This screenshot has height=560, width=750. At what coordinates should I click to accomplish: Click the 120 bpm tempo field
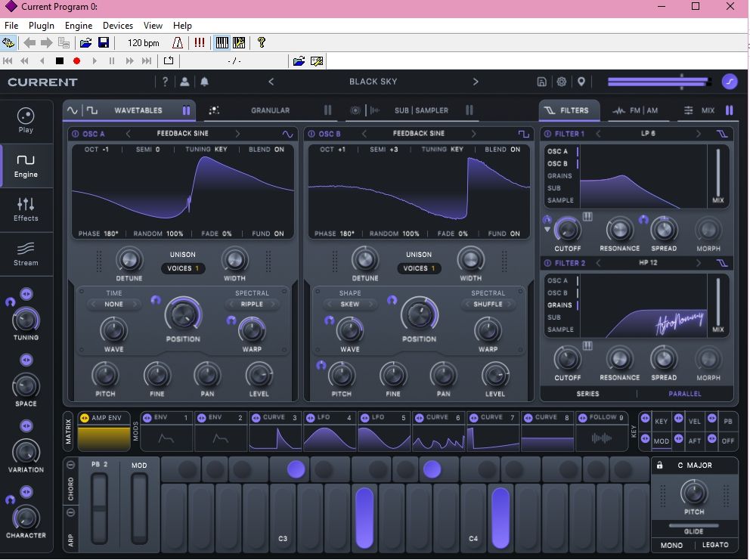143,43
